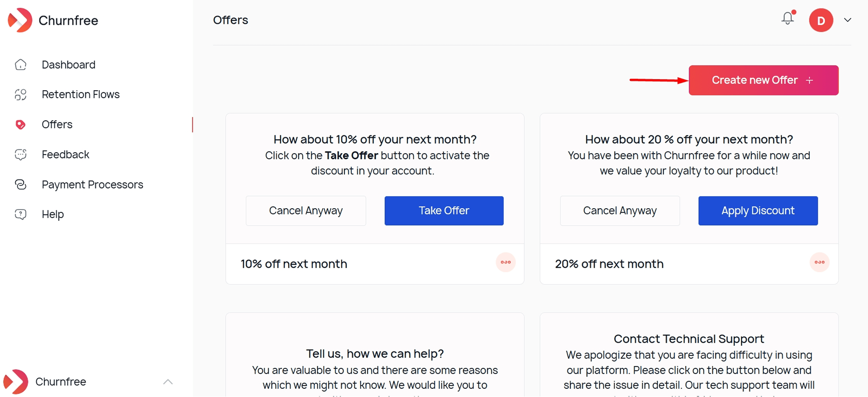Open options menu on 20% off next month offer
Image resolution: width=868 pixels, height=397 pixels.
(820, 262)
